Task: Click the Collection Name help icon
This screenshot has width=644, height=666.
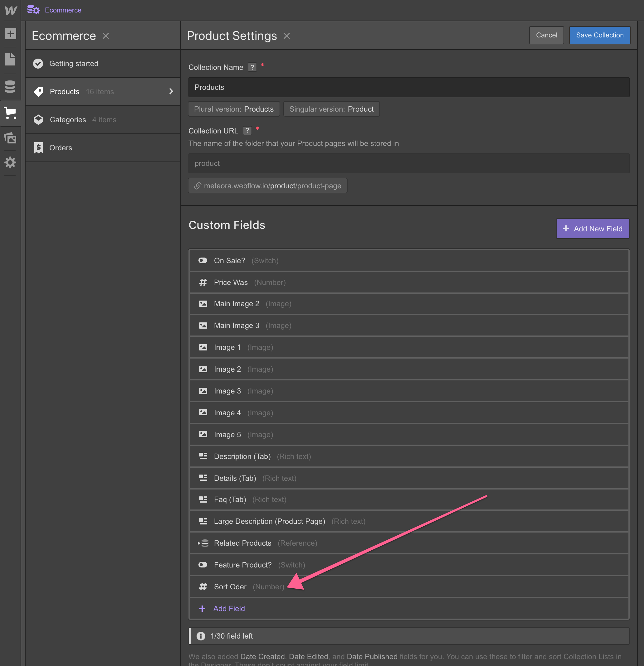Action: tap(252, 67)
